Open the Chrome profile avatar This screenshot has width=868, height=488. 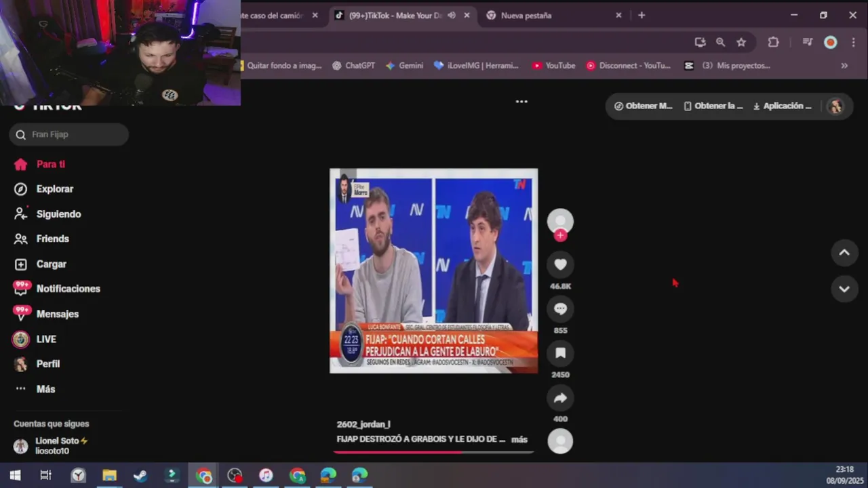click(x=830, y=42)
